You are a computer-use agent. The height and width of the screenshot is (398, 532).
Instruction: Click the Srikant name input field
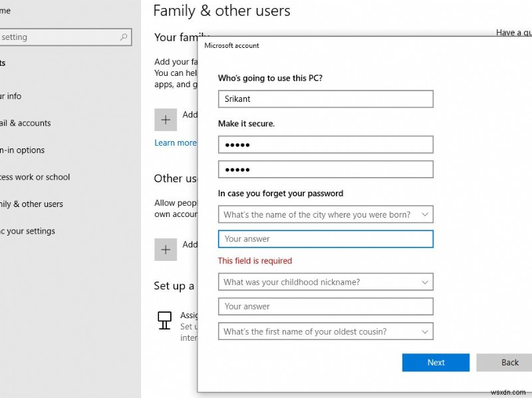325,99
